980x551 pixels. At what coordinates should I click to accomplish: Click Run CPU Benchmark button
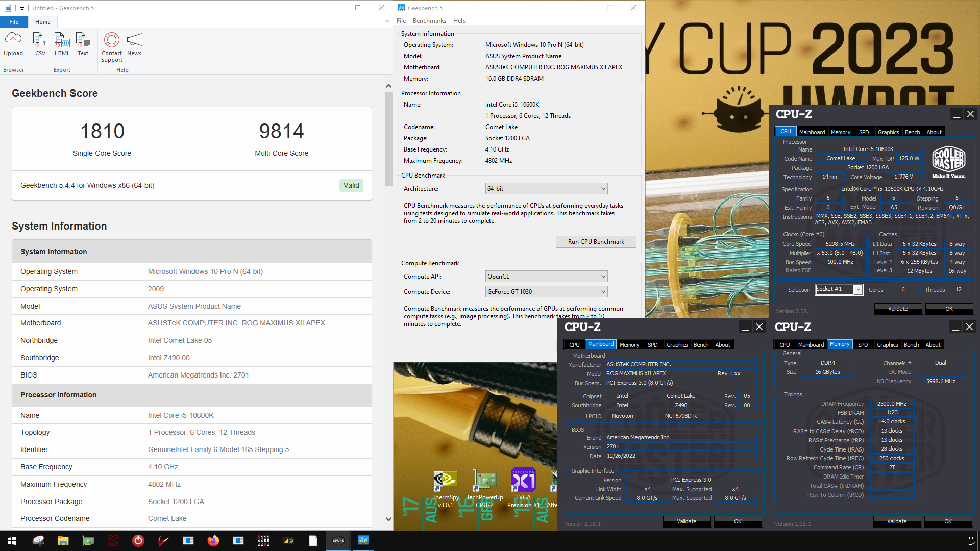596,242
